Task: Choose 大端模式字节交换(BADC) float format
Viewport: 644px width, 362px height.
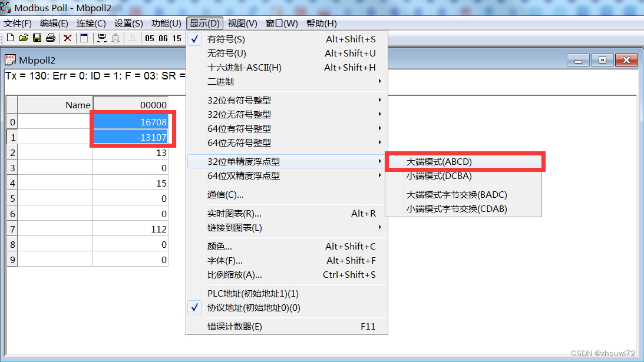Action: (464, 195)
